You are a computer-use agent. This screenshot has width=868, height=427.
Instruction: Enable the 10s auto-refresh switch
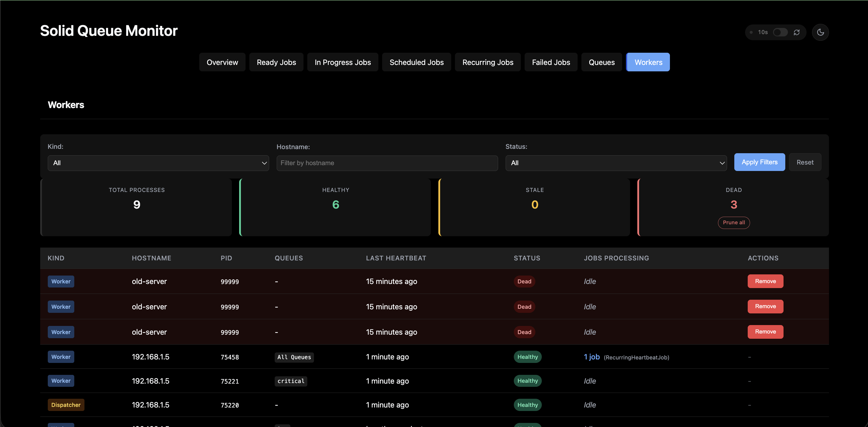[x=780, y=32]
